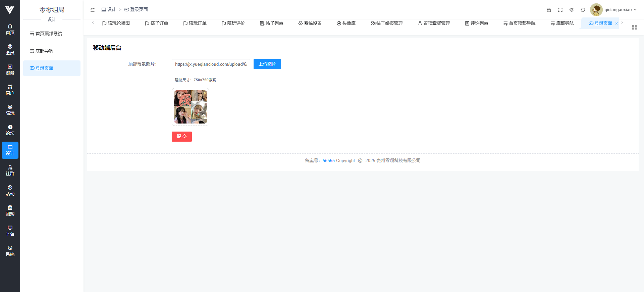Viewport: 644px width, 292px height.
Task: Click the refresh icon in header
Action: click(x=583, y=10)
